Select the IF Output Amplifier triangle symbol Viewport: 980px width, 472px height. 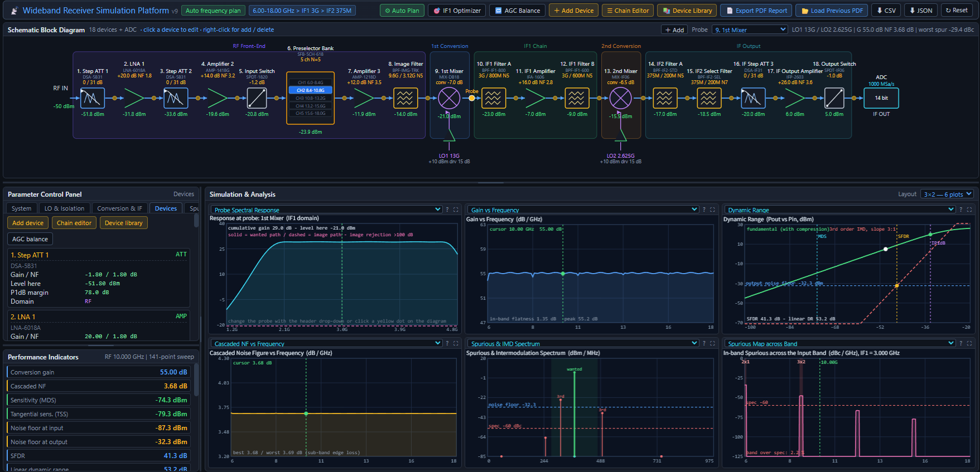(x=795, y=98)
